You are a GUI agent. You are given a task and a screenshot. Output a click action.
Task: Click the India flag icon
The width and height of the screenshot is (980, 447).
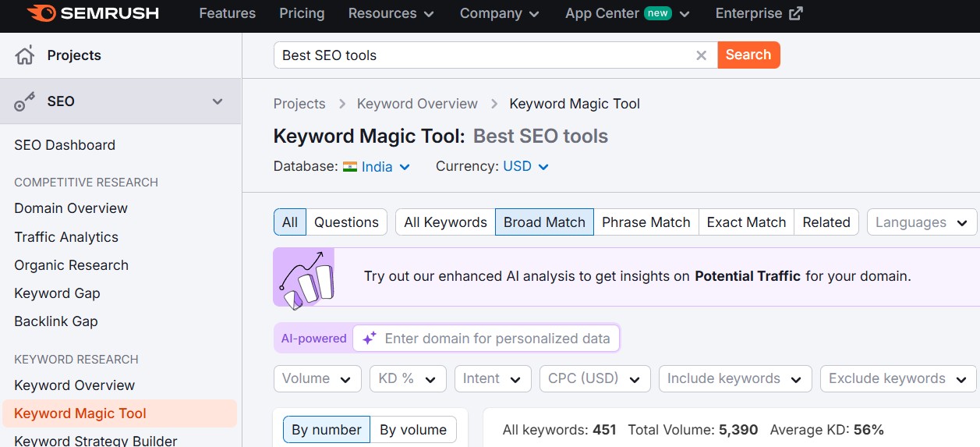(x=350, y=167)
